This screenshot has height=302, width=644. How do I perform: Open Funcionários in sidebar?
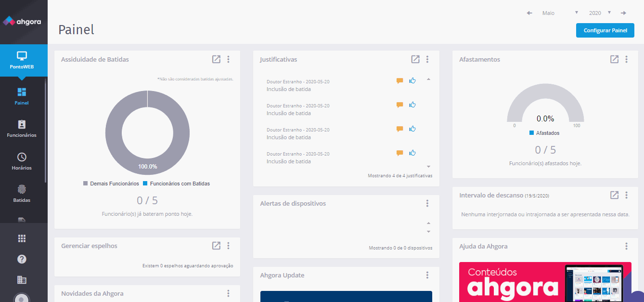(22, 129)
